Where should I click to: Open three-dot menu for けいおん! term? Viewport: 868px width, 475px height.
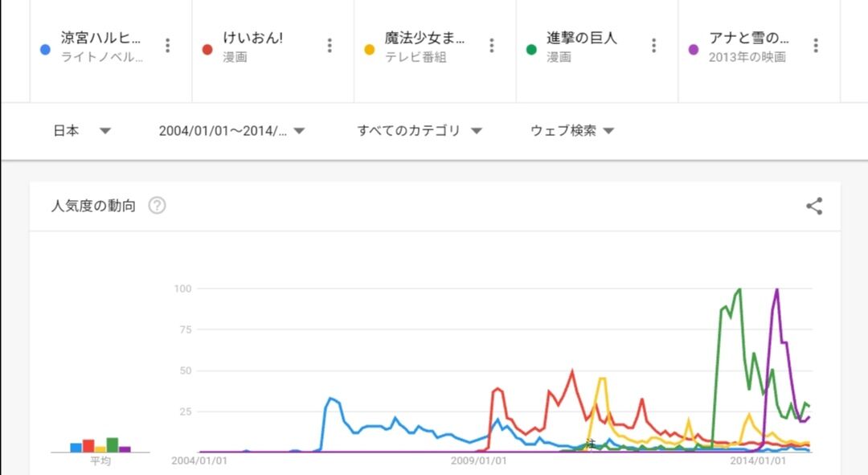(x=330, y=46)
